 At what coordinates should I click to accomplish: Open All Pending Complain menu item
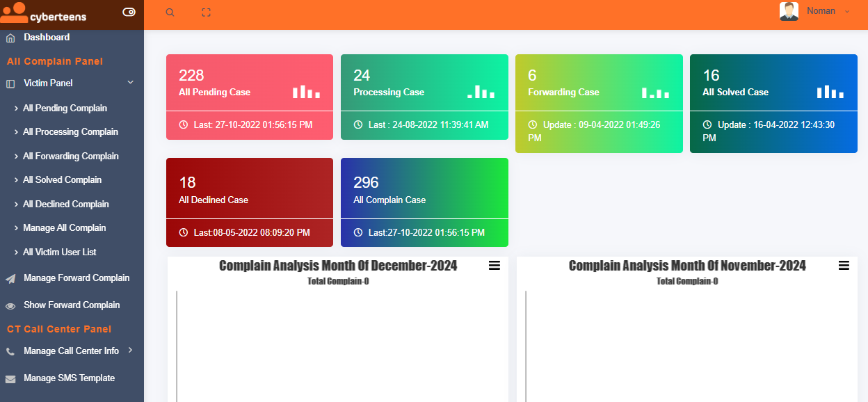click(x=65, y=108)
